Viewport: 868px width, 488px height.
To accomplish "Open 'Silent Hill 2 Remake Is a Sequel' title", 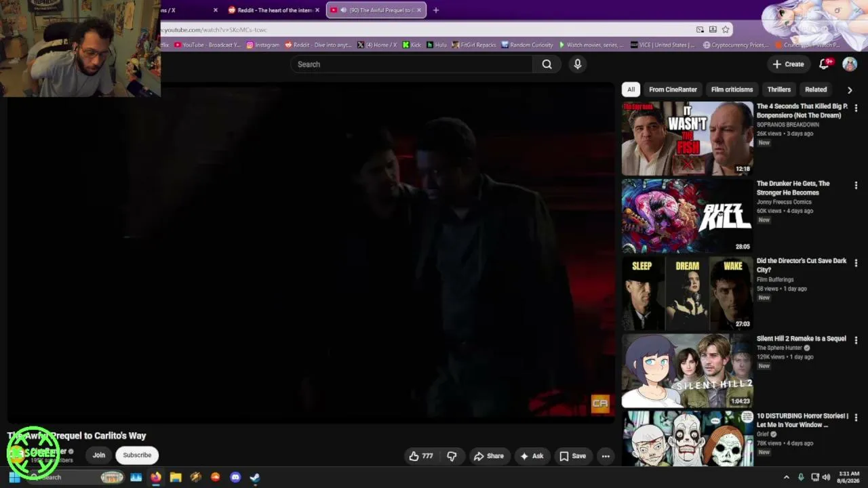I will pyautogui.click(x=802, y=339).
